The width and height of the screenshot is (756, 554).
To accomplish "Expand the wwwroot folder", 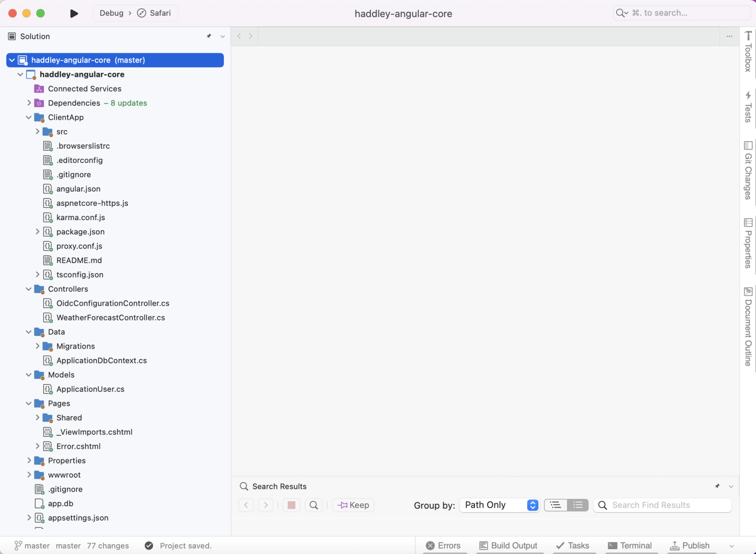I will [29, 475].
